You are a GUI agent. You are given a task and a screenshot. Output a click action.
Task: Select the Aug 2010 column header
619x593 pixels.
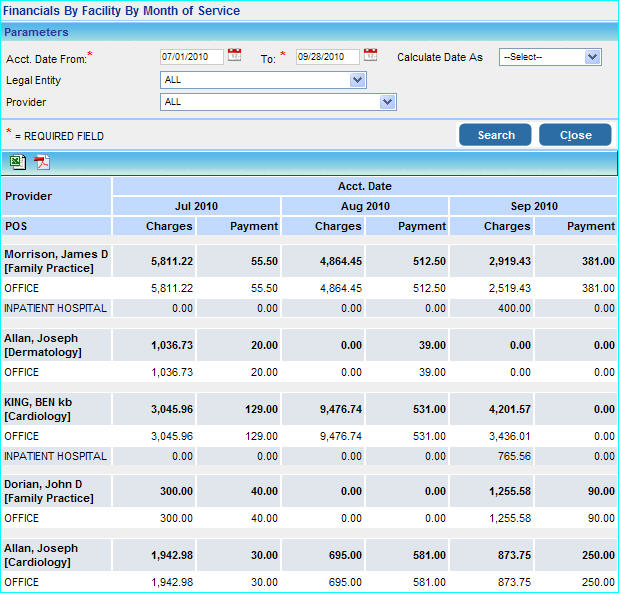coord(365,206)
